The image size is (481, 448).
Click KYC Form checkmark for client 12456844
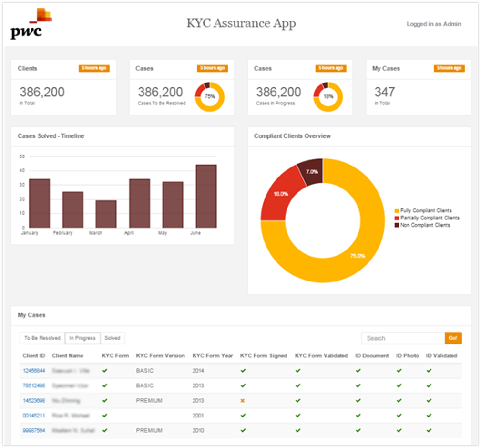(105, 371)
